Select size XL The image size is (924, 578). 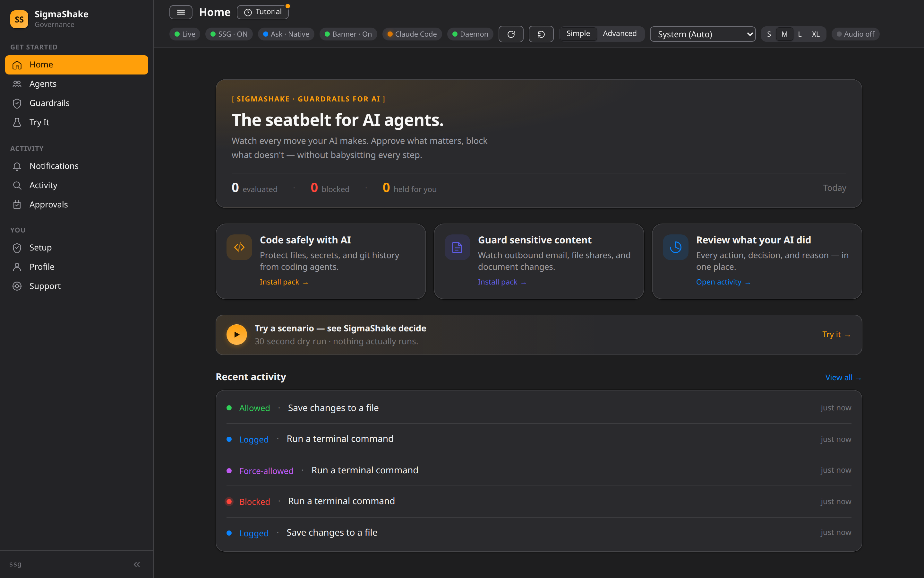[816, 34]
